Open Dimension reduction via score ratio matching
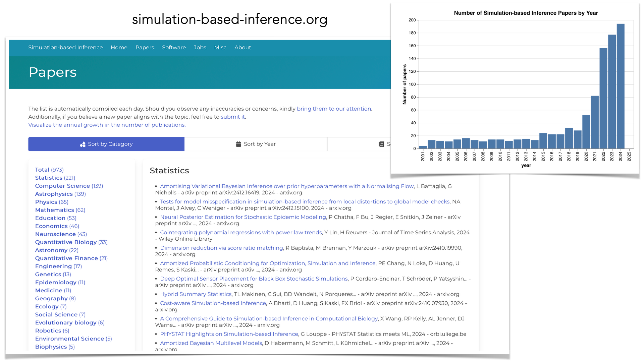This screenshot has height=362, width=644. [x=221, y=248]
